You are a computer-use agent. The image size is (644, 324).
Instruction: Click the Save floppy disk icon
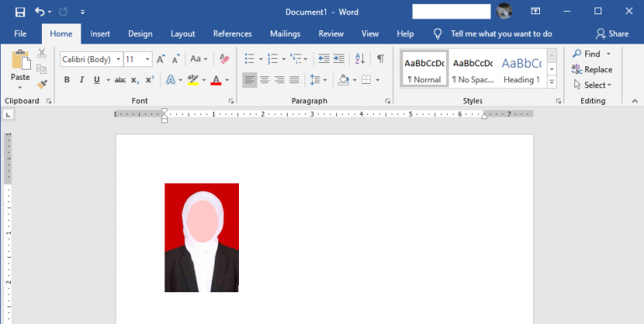pyautogui.click(x=20, y=12)
